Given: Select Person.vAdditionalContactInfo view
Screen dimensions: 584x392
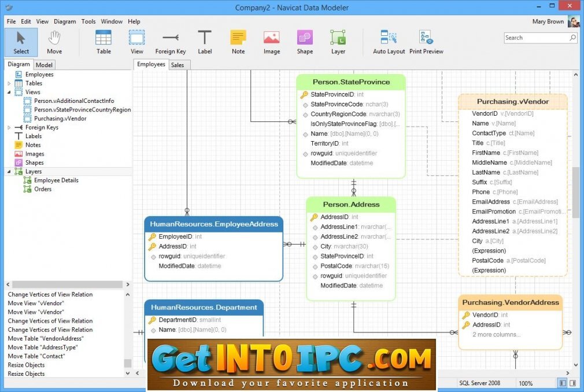Looking at the screenshot, I should coord(74,101).
